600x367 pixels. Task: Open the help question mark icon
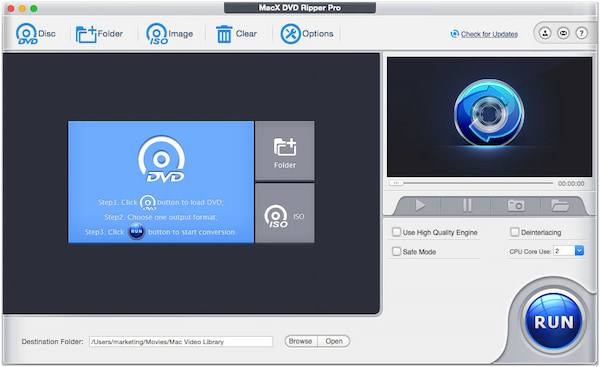[581, 33]
